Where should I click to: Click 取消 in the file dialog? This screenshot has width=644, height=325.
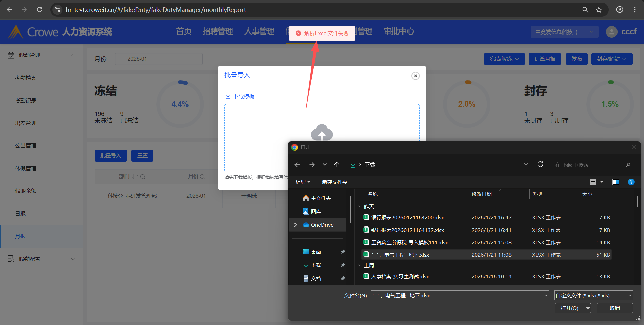coord(614,308)
